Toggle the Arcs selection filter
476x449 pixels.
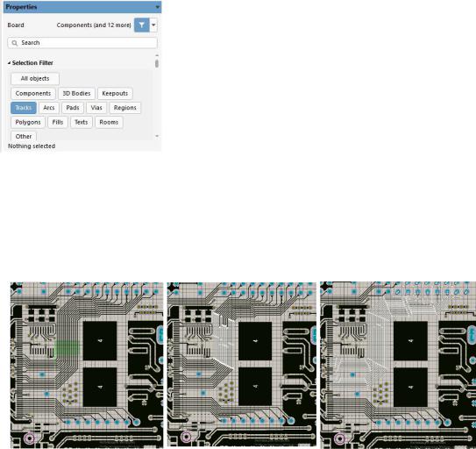[49, 108]
